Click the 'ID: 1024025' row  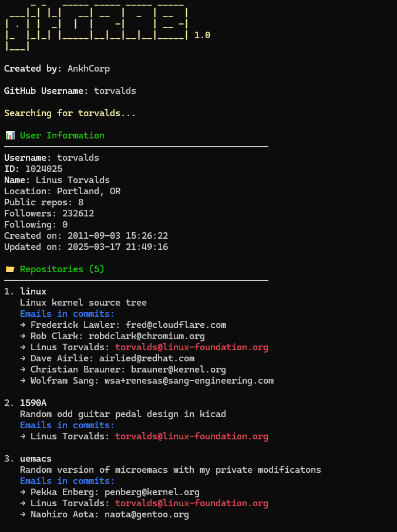click(33, 169)
